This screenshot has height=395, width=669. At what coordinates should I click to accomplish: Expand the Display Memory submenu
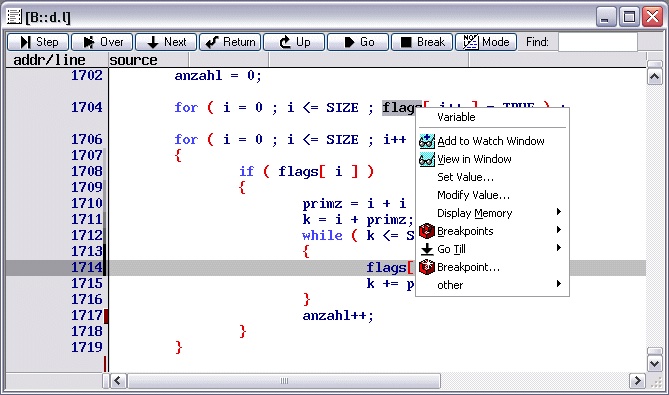coord(492,213)
